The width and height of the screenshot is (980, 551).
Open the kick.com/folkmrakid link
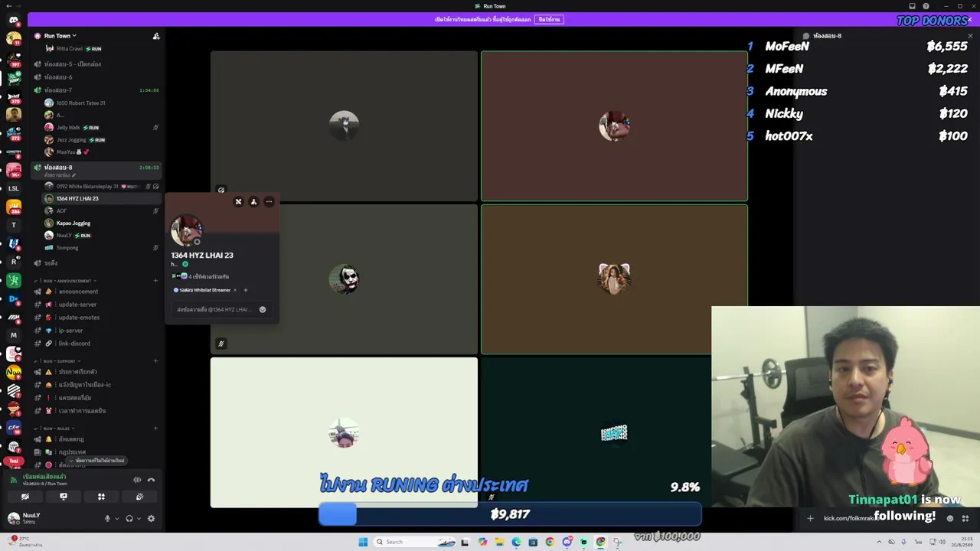tap(851, 519)
